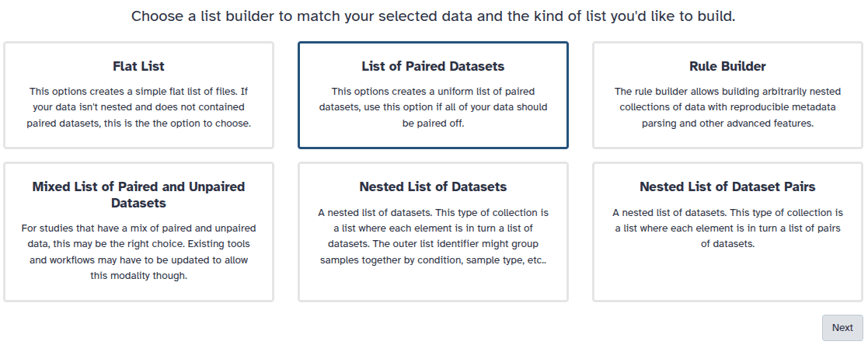Select Mixed List of Paired and Unpaired card
Viewport: 868px width, 345px height.
(138, 289)
